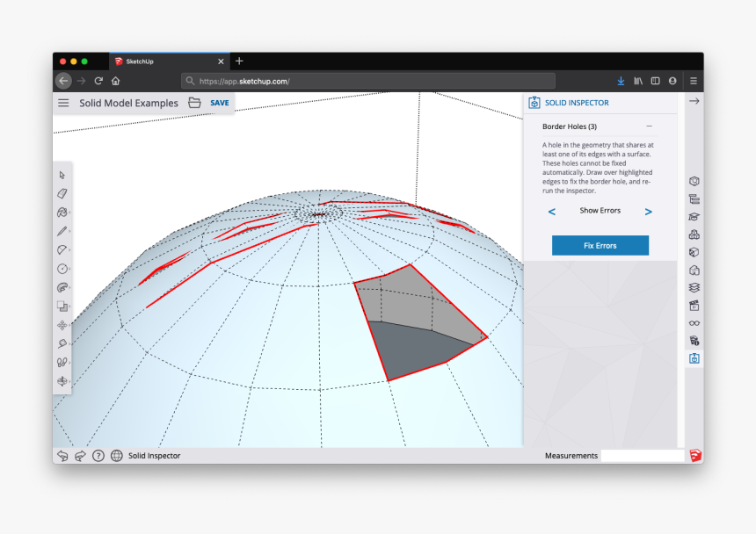Select the arrow Select tool
The image size is (756, 534).
coord(62,175)
